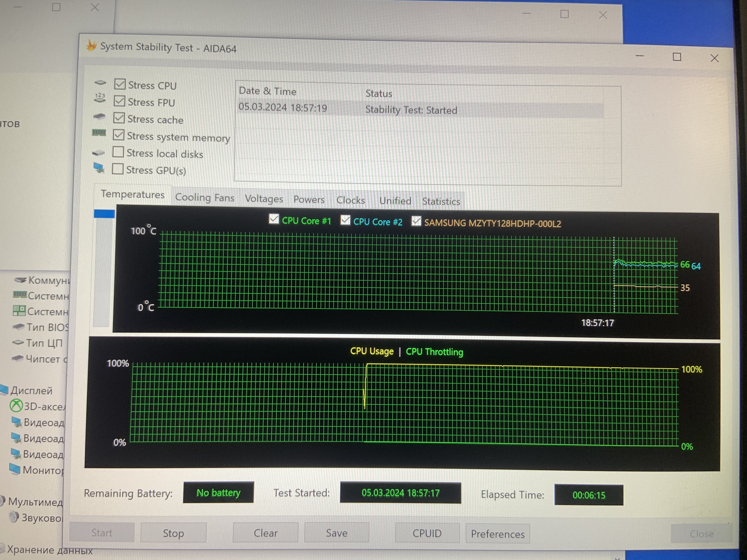Open the Statistics tab
747x560 pixels.
point(441,201)
